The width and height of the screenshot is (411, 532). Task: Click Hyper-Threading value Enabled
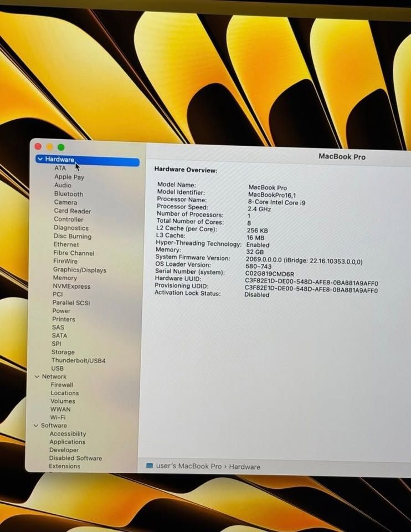point(258,244)
